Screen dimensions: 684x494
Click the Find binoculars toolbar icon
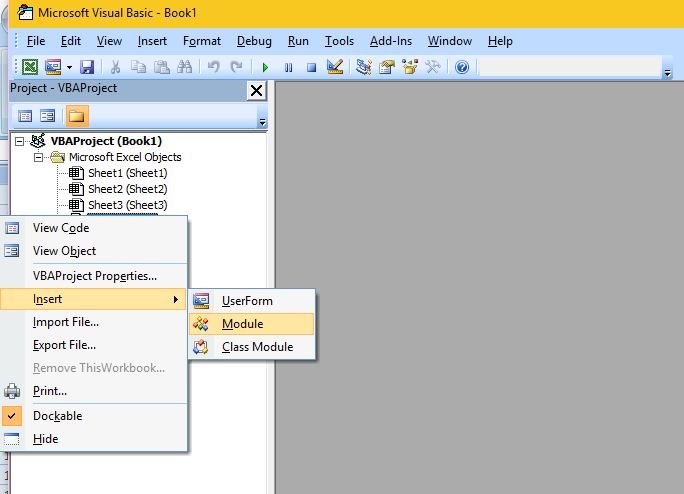click(x=185, y=67)
